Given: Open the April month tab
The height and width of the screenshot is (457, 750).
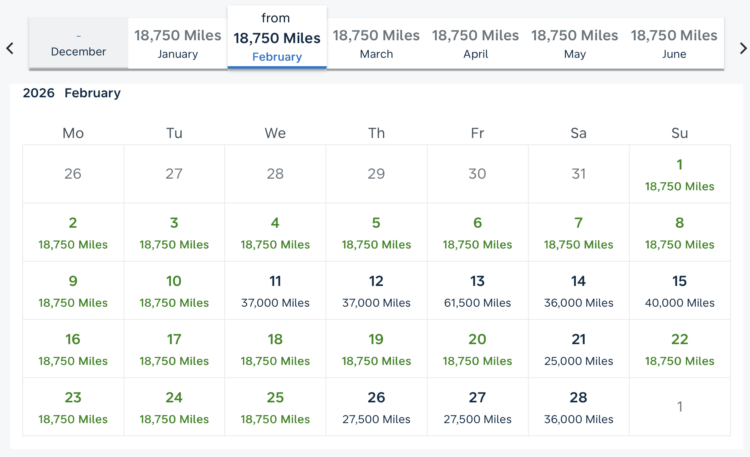Looking at the screenshot, I should coord(476,43).
